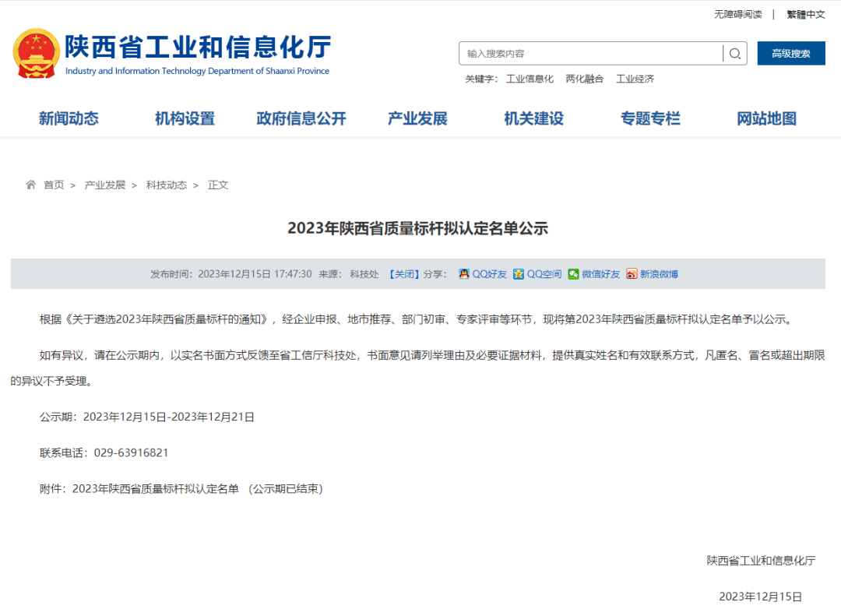Click the magnifier search icon
This screenshot has height=616, width=841.
pyautogui.click(x=734, y=54)
